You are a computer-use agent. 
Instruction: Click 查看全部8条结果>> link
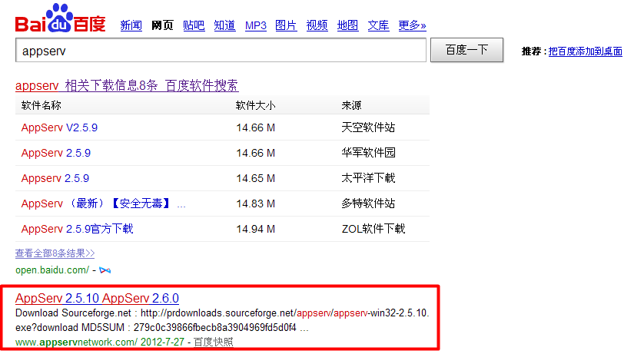pyautogui.click(x=55, y=253)
